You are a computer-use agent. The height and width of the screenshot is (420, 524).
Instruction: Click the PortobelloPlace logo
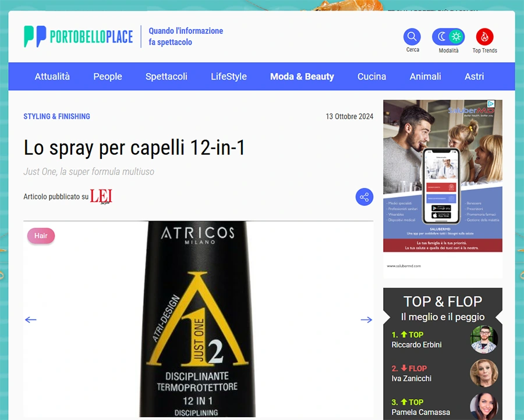[78, 37]
